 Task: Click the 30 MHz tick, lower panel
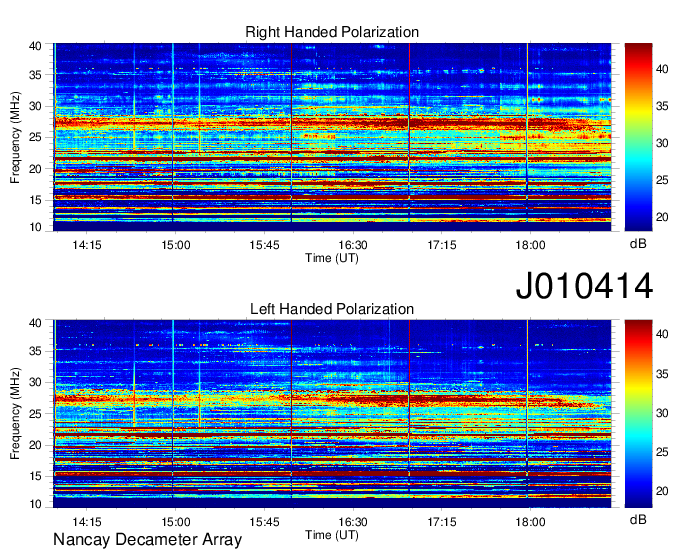point(35,382)
